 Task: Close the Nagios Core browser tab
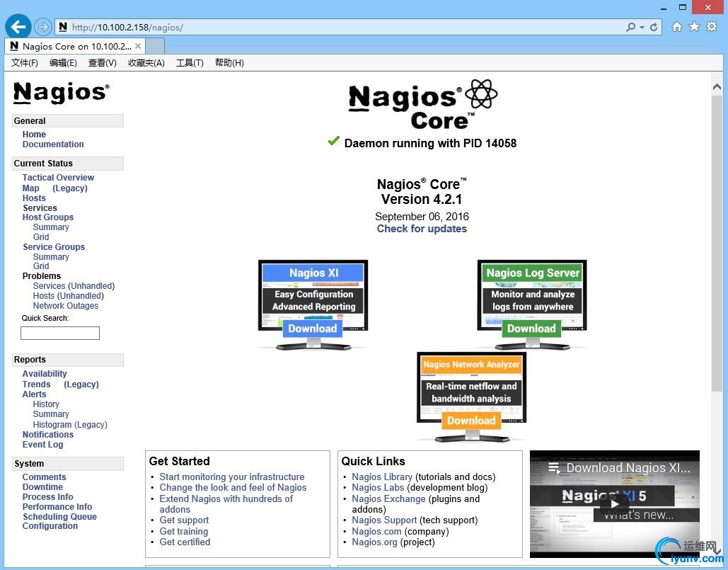click(x=138, y=46)
